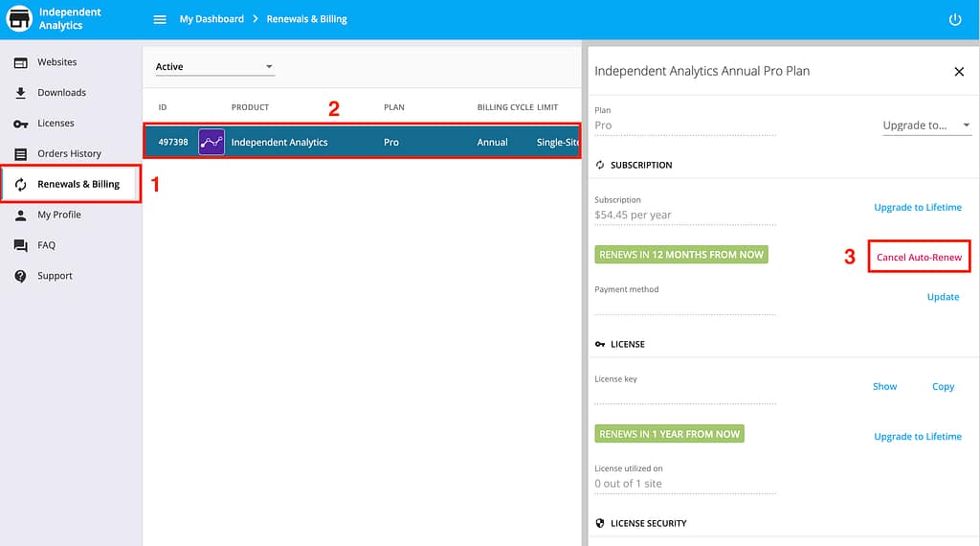This screenshot has height=546, width=980.
Task: Close the Annual Pro Plan panel
Action: tap(959, 72)
